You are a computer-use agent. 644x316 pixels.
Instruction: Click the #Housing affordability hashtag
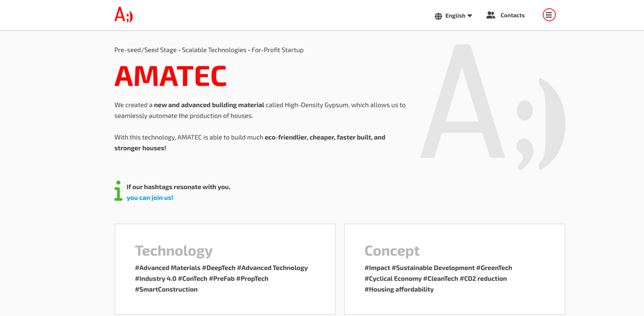click(399, 289)
